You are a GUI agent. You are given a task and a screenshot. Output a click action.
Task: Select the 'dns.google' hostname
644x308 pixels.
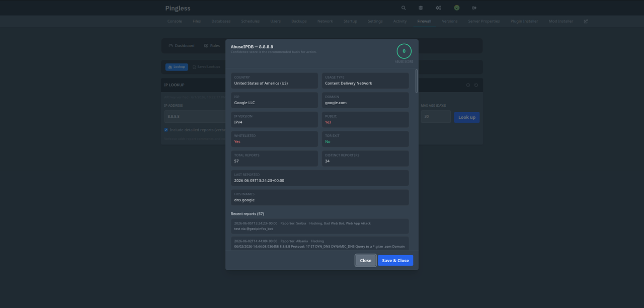(x=245, y=200)
